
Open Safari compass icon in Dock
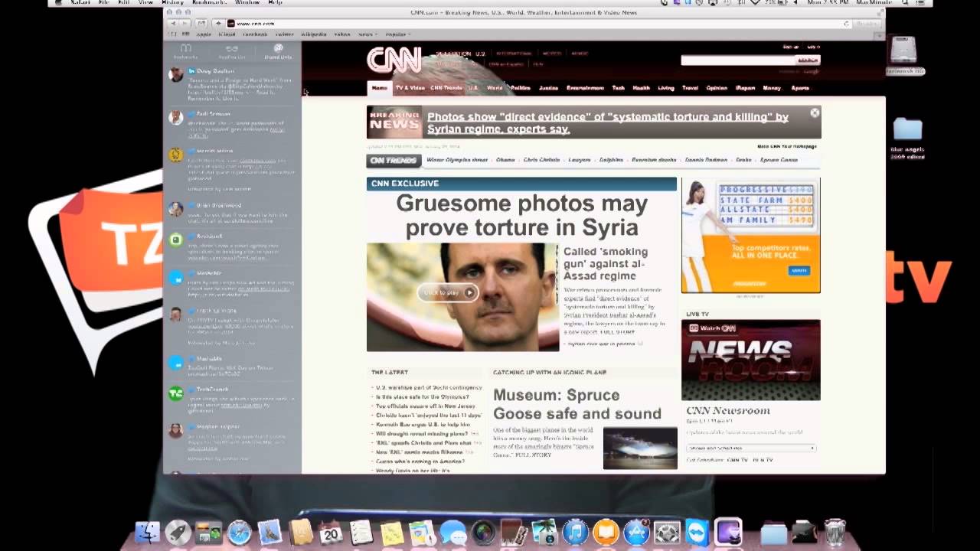(239, 532)
